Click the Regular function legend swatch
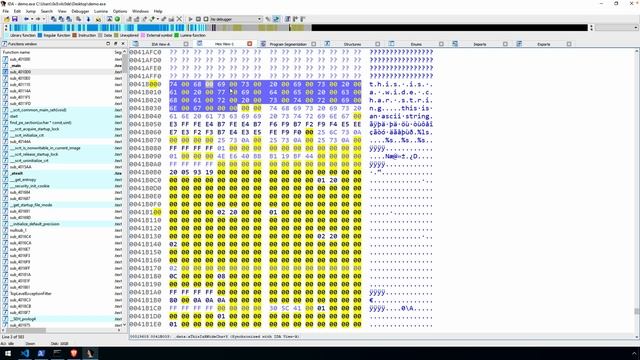This screenshot has width=640, height=360. click(x=40, y=36)
